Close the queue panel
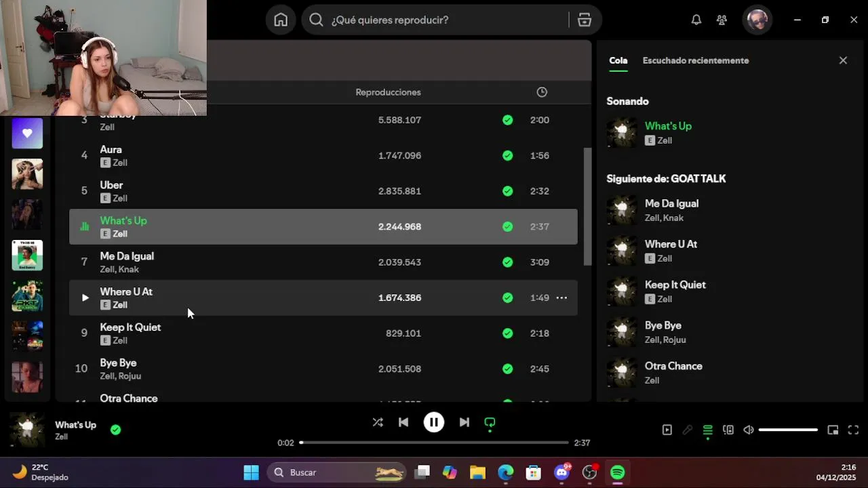 click(x=843, y=60)
